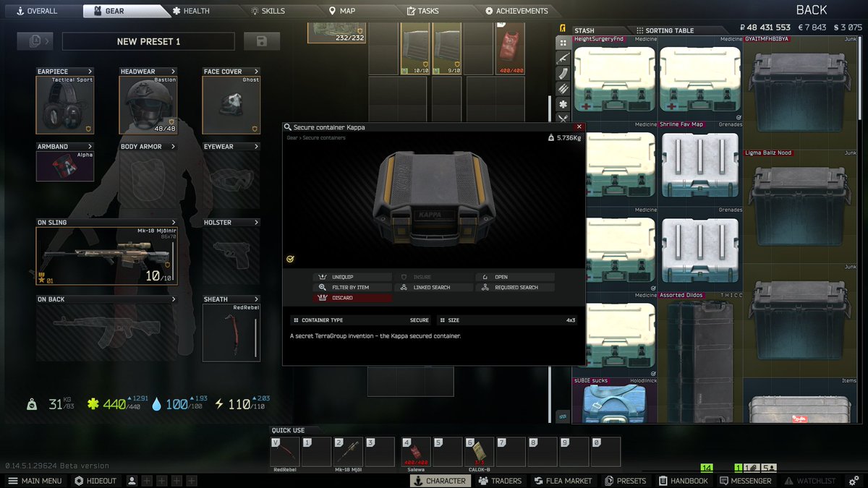
Task: Click the Unequip action
Action: [x=352, y=277]
